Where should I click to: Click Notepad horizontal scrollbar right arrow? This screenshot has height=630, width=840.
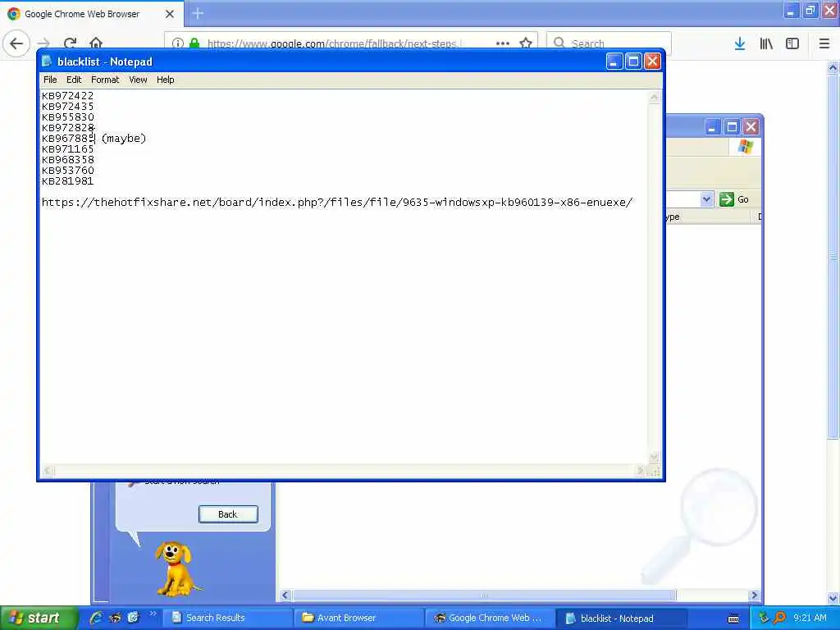click(640, 471)
